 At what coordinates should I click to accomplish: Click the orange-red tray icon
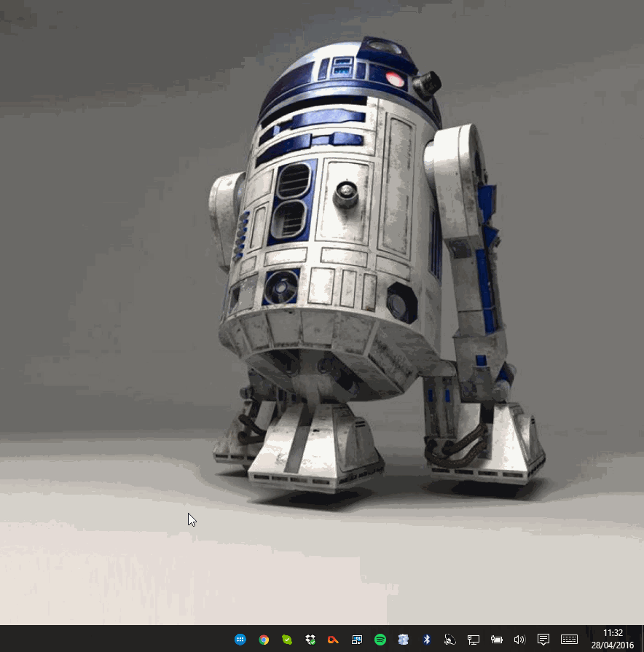(333, 640)
